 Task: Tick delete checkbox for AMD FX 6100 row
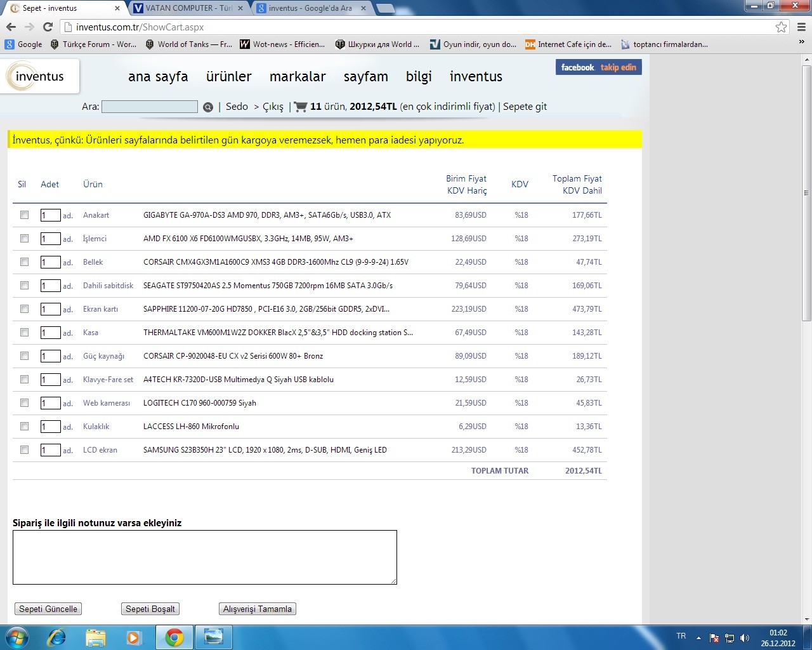(x=24, y=239)
